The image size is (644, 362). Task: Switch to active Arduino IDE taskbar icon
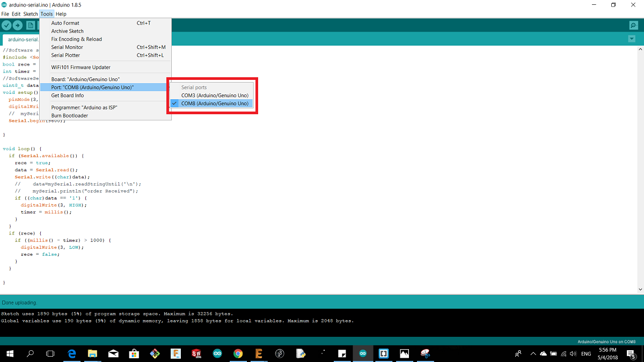pos(363,354)
